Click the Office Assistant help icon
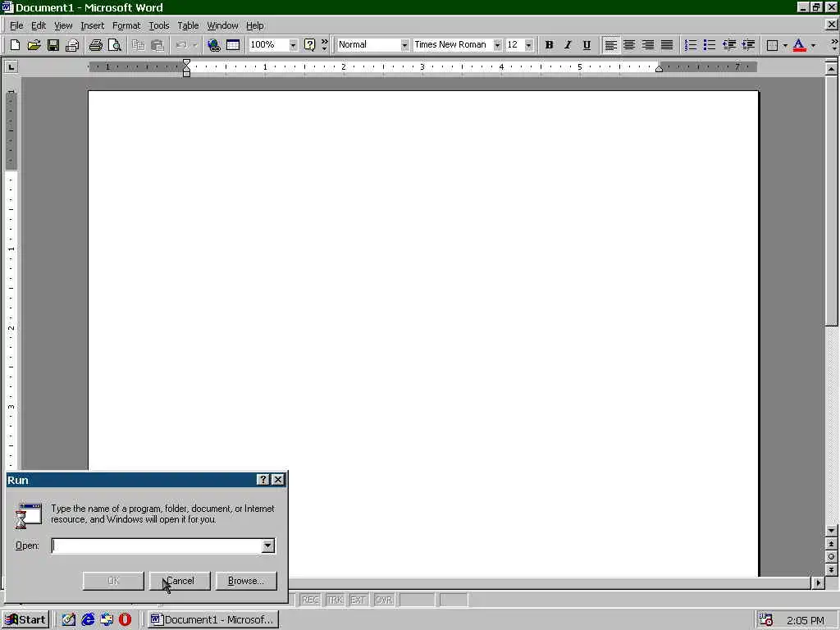The width and height of the screenshot is (840, 630). 309,45
